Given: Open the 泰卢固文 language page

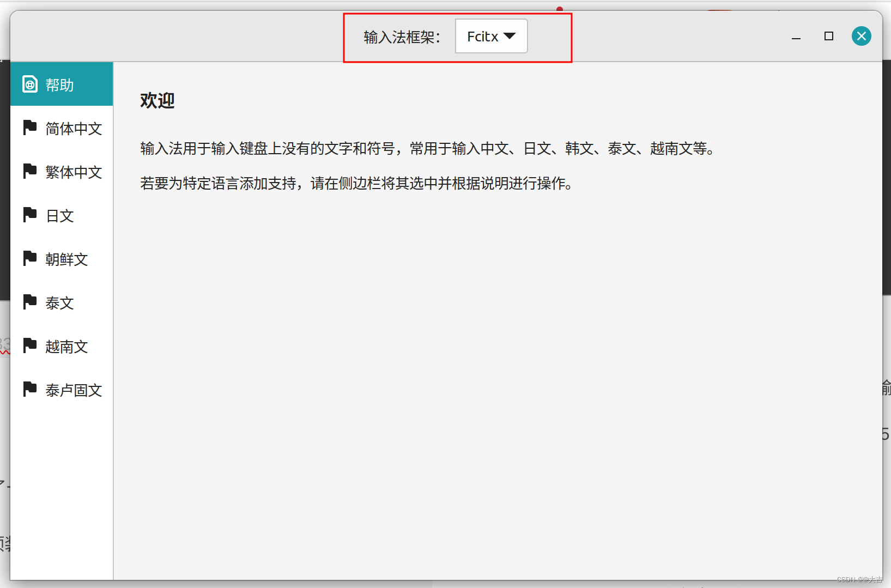Looking at the screenshot, I should point(62,390).
